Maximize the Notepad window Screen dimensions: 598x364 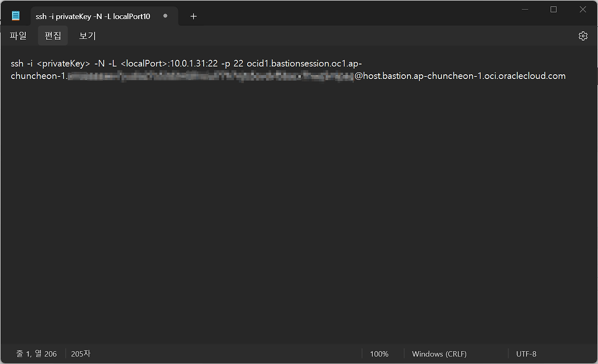tap(554, 10)
